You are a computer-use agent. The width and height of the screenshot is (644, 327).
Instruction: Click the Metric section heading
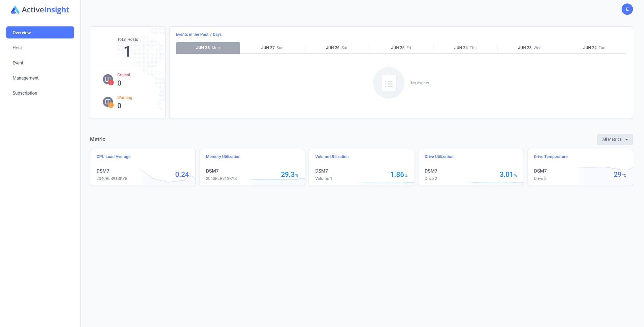97,139
